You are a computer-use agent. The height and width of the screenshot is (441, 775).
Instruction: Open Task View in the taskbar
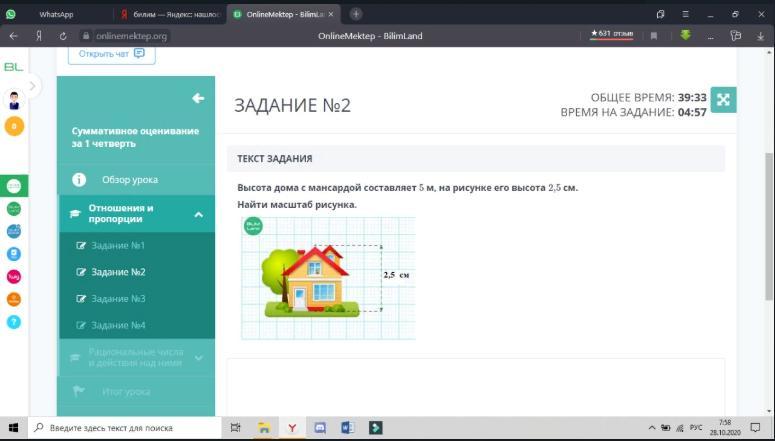(x=236, y=428)
